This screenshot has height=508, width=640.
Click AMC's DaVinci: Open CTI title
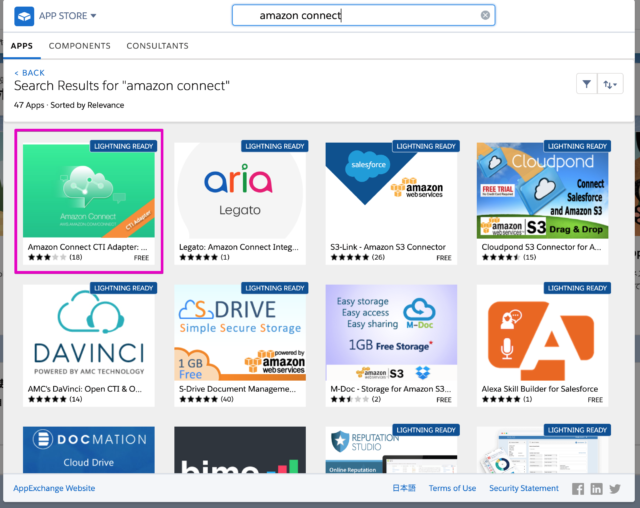tap(84, 389)
